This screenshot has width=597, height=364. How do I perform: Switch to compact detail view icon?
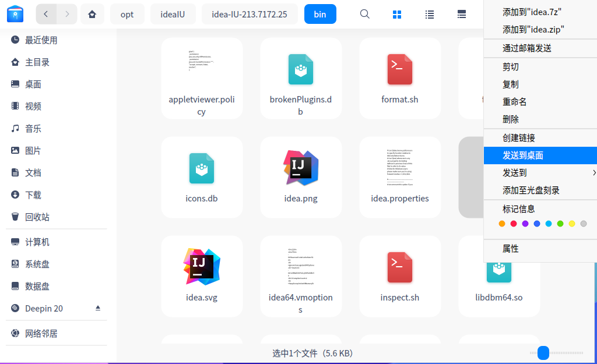coord(462,15)
